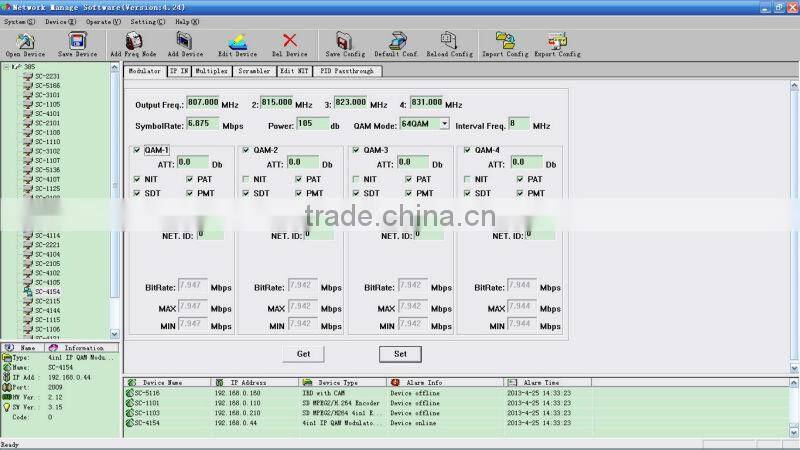Toggle the QAM-3 checkbox
800x450 pixels.
tap(356, 150)
